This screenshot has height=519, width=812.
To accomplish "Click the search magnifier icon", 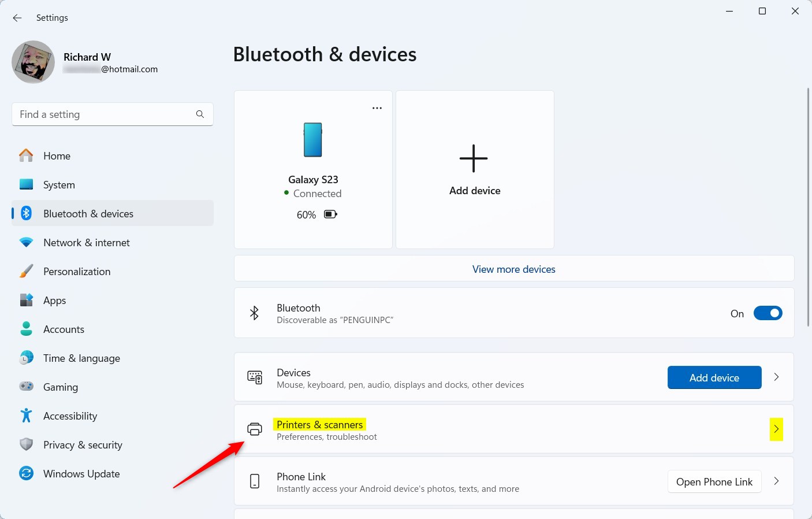I will (200, 114).
